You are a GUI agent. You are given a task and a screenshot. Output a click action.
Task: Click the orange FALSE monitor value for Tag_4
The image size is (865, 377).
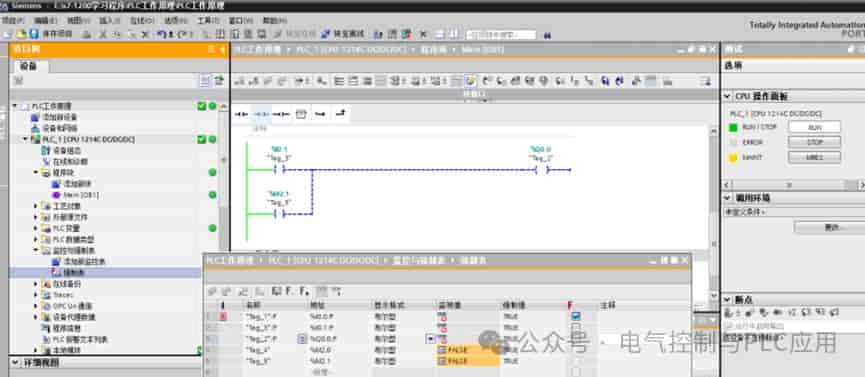click(468, 350)
